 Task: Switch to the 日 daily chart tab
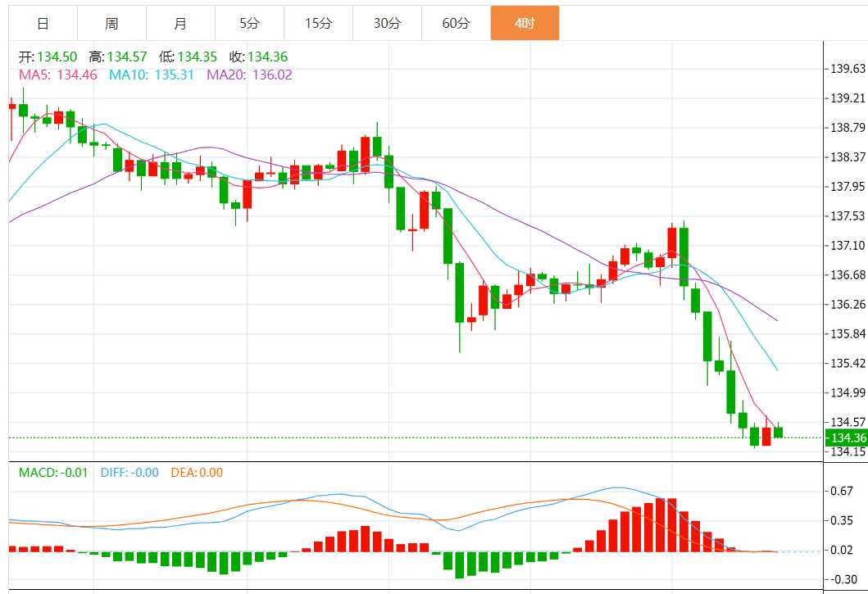(43, 23)
